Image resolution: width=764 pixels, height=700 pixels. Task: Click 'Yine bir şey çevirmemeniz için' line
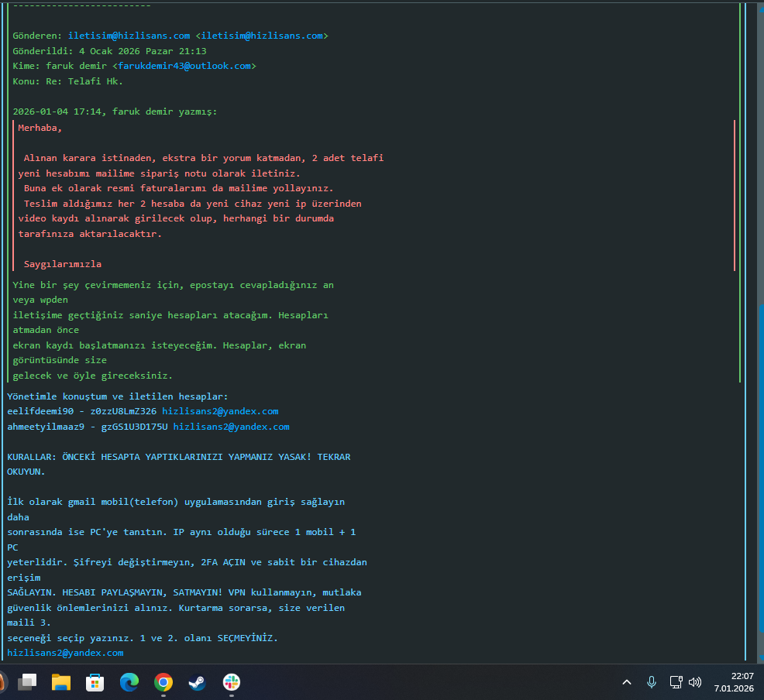[173, 285]
